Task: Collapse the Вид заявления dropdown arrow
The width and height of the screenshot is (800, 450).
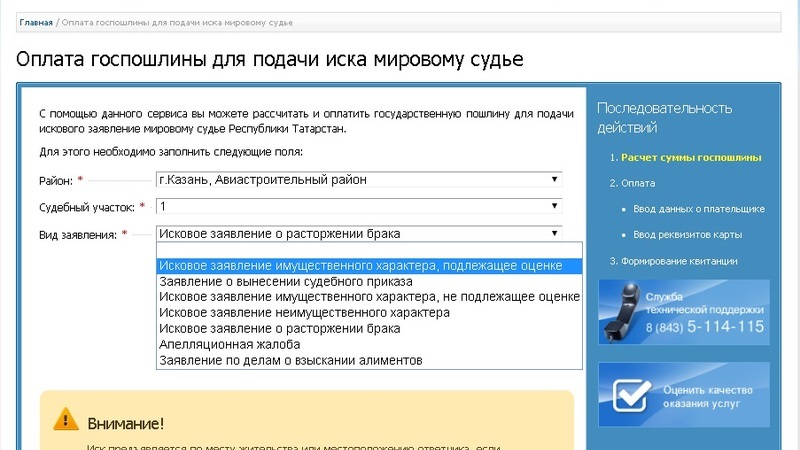Action: (554, 233)
